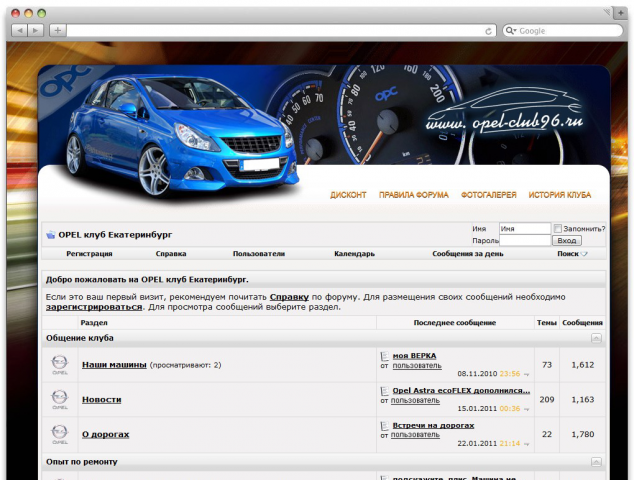Open the О дорогах forum section
634x480 pixels.
pyautogui.click(x=106, y=434)
